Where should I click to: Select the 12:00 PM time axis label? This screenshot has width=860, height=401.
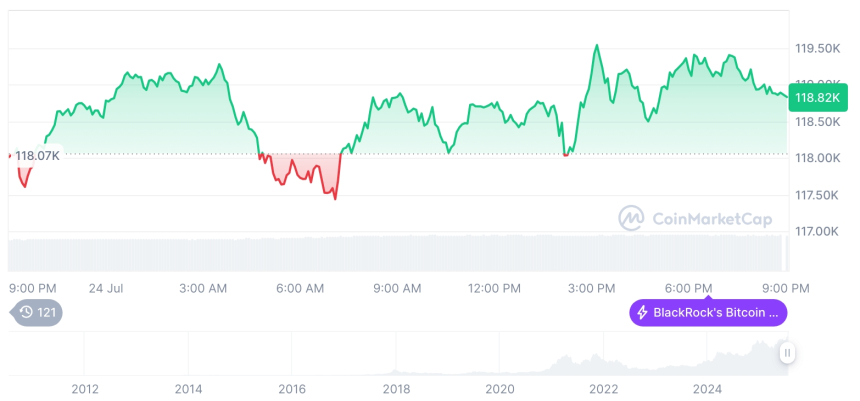495,288
